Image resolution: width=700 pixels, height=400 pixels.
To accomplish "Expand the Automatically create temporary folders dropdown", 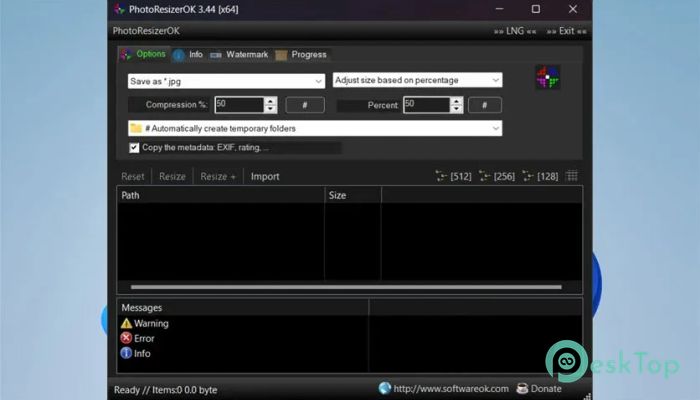I will click(315, 129).
